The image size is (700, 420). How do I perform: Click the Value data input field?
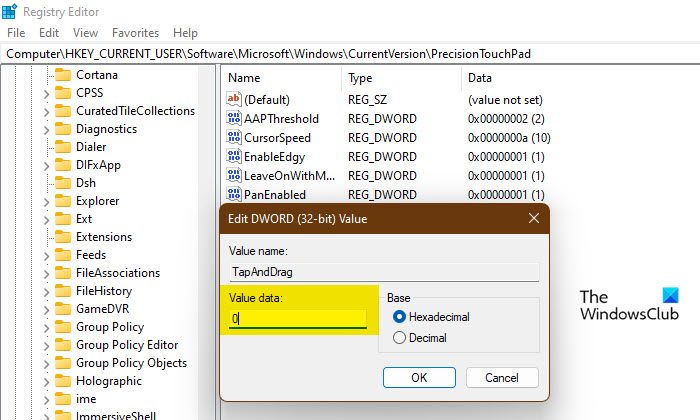298,319
